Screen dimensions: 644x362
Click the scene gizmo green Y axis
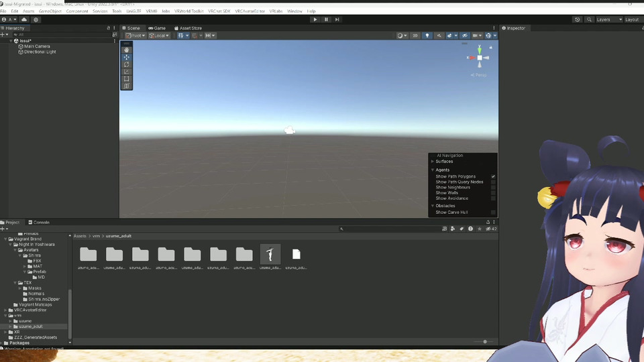pyautogui.click(x=479, y=50)
